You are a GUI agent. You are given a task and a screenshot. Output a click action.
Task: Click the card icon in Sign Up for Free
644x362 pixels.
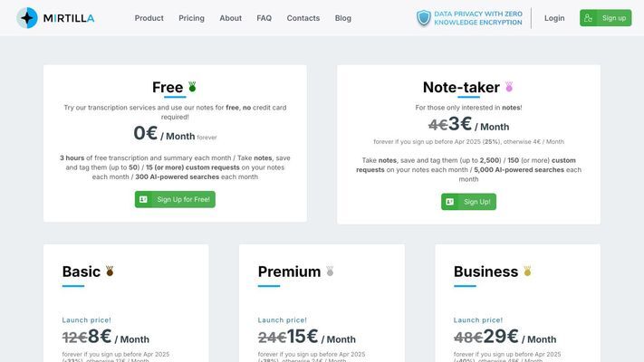click(143, 199)
